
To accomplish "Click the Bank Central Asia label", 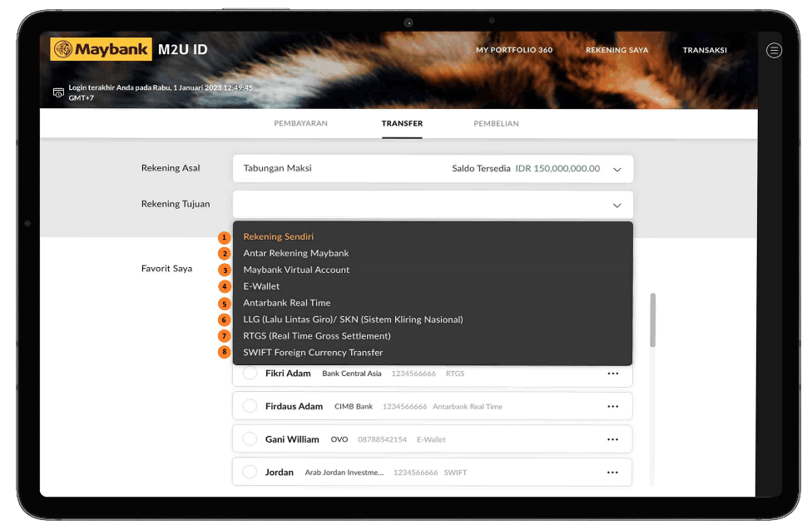I will tap(352, 374).
